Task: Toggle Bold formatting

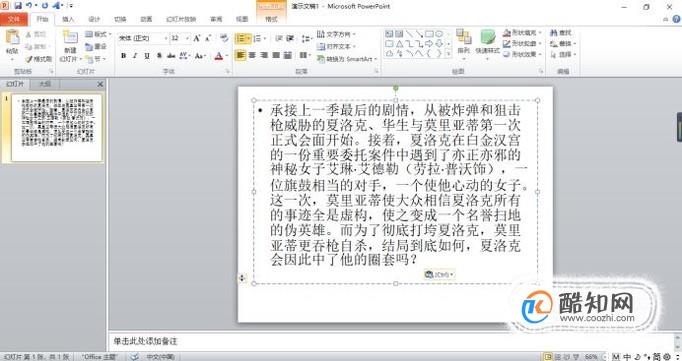Action: click(124, 56)
